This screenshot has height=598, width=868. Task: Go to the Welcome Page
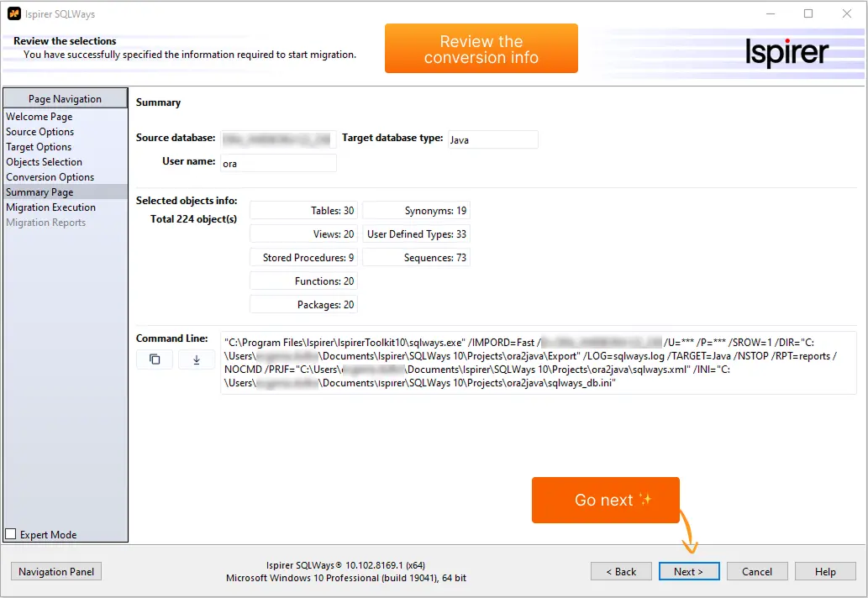click(x=39, y=117)
